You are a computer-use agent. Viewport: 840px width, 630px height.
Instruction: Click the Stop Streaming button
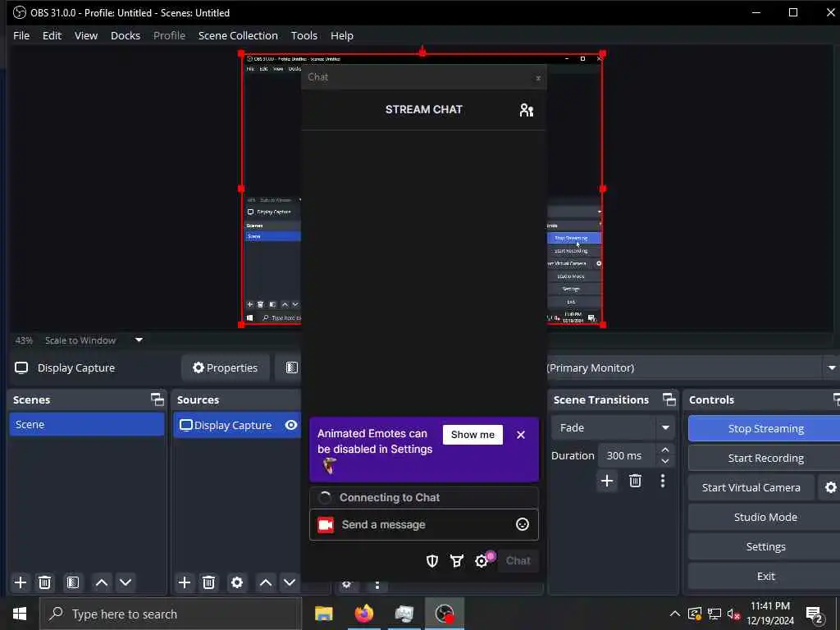765,428
